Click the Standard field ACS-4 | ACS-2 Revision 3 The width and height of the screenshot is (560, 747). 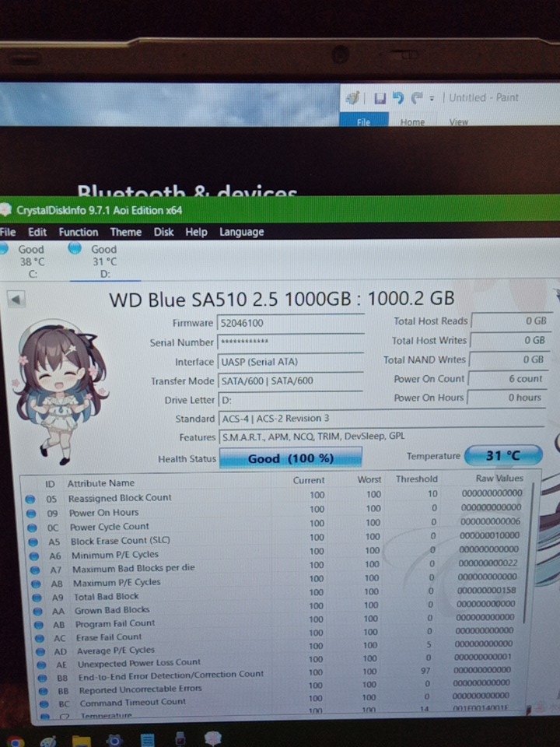point(381,419)
